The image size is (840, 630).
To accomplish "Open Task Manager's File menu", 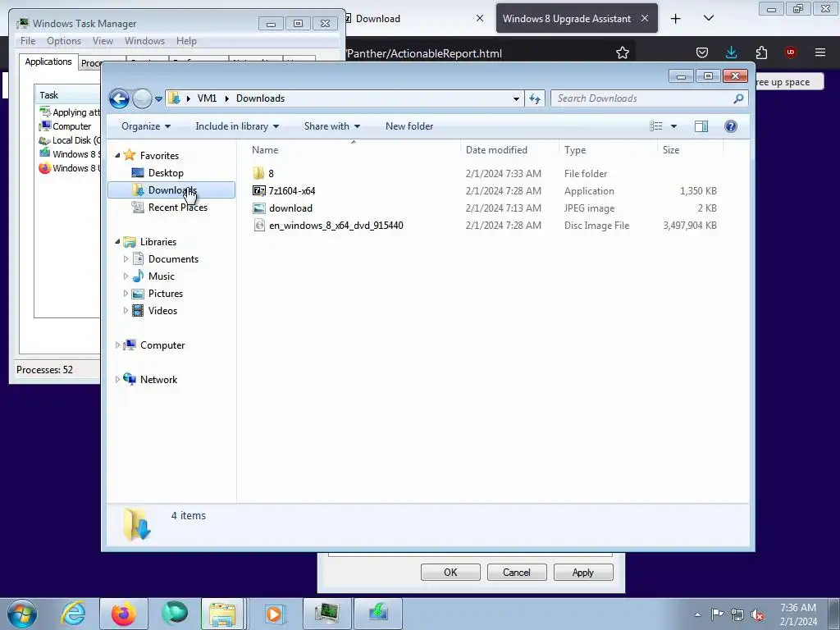I will (x=28, y=41).
